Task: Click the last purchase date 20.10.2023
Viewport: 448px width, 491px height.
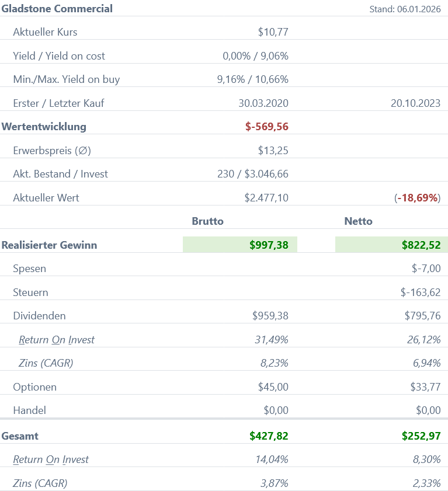Action: click(x=415, y=103)
